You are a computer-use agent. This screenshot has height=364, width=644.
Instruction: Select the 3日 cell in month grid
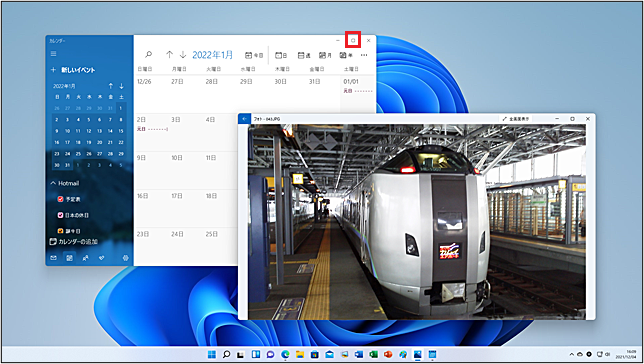click(x=186, y=132)
